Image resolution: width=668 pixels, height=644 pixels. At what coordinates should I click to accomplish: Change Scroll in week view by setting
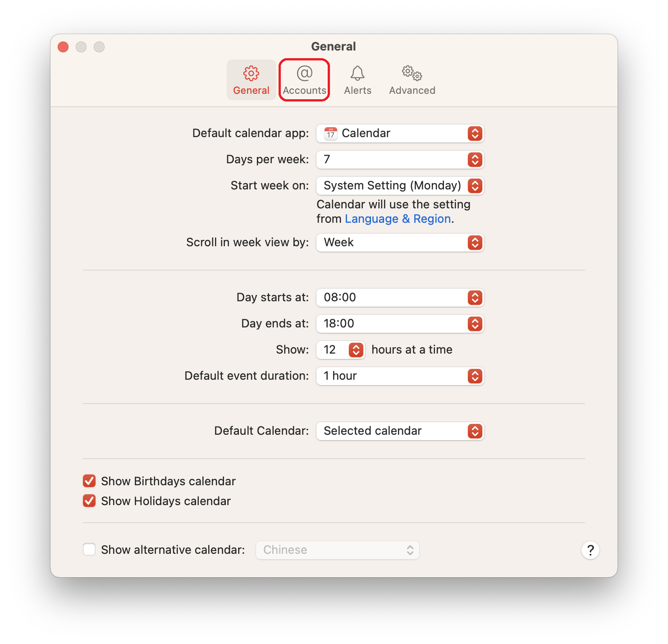click(400, 243)
